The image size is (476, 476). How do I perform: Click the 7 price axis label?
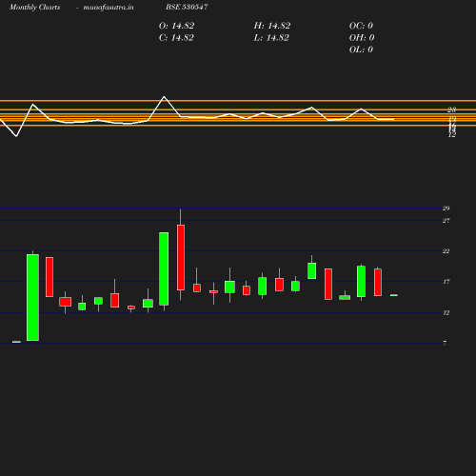click(x=445, y=343)
